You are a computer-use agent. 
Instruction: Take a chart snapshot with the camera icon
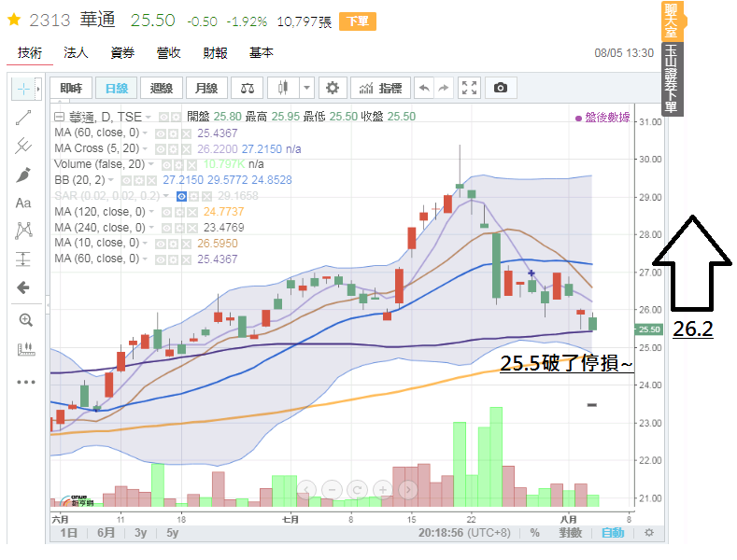[501, 88]
